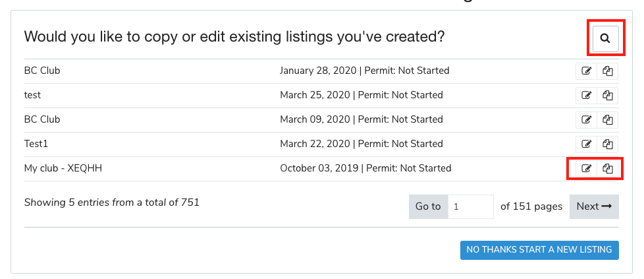
Task: Copy the Test1 listing
Action: tap(608, 144)
